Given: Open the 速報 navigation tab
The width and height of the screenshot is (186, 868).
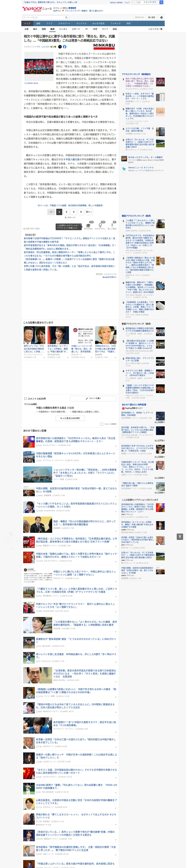Looking at the screenshot, I should pos(38,24).
